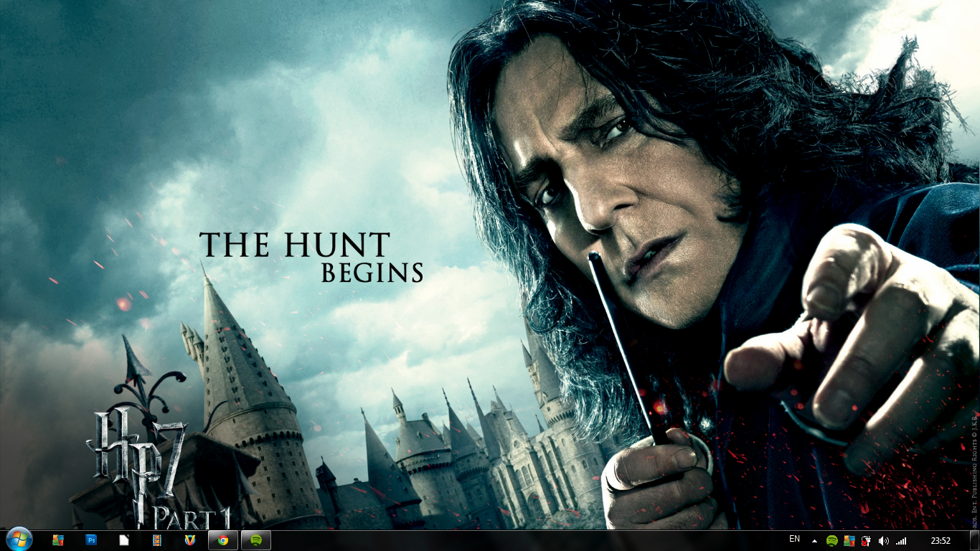The width and height of the screenshot is (980, 551).
Task: Launch the colorful V app on the taskbar
Action: [190, 540]
